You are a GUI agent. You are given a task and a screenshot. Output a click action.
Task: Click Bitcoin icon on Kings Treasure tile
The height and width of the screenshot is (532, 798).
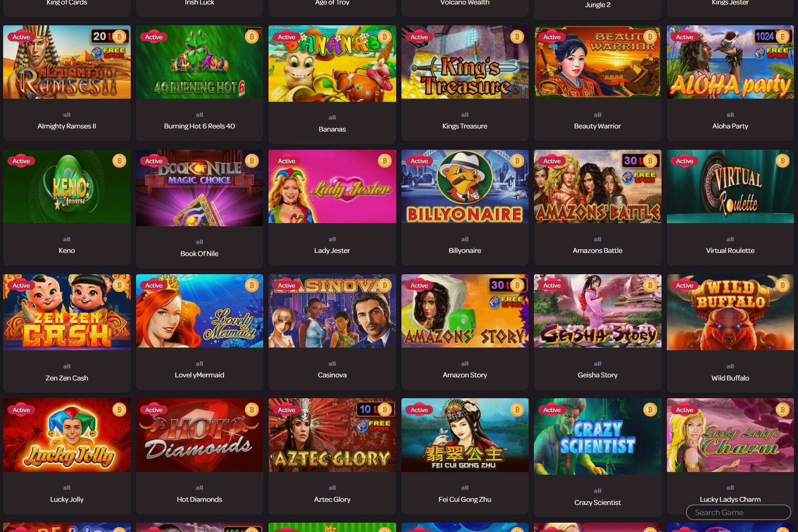pyautogui.click(x=517, y=37)
